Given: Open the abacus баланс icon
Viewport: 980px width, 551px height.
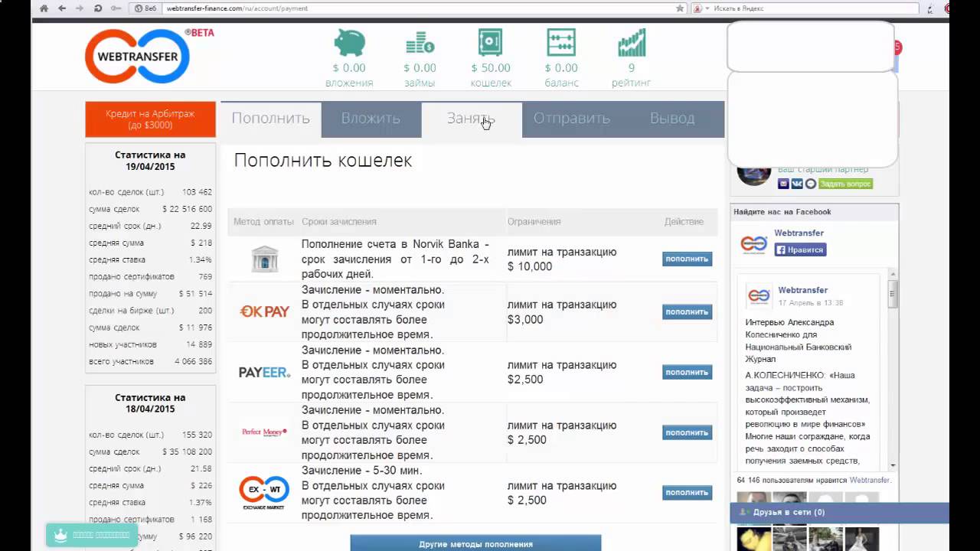Looking at the screenshot, I should (561, 42).
